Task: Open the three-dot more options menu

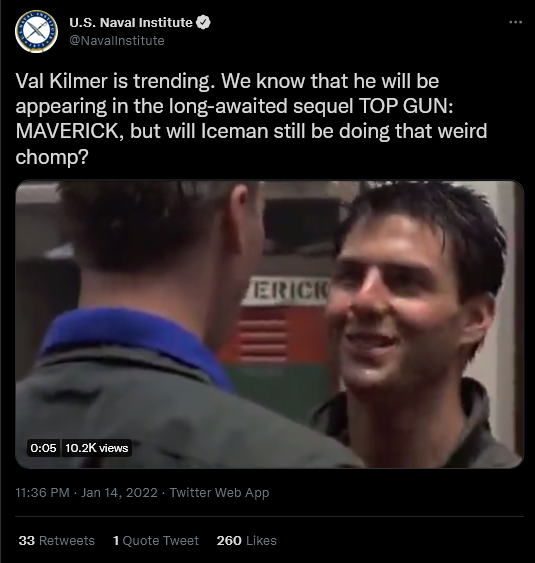Action: (515, 22)
